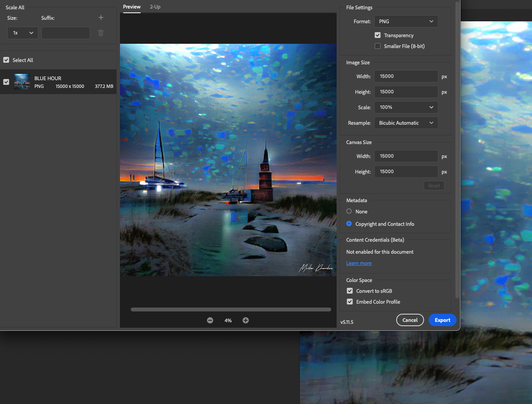532x404 pixels.
Task: Zoom in preview with plus icon
Action: [x=246, y=320]
